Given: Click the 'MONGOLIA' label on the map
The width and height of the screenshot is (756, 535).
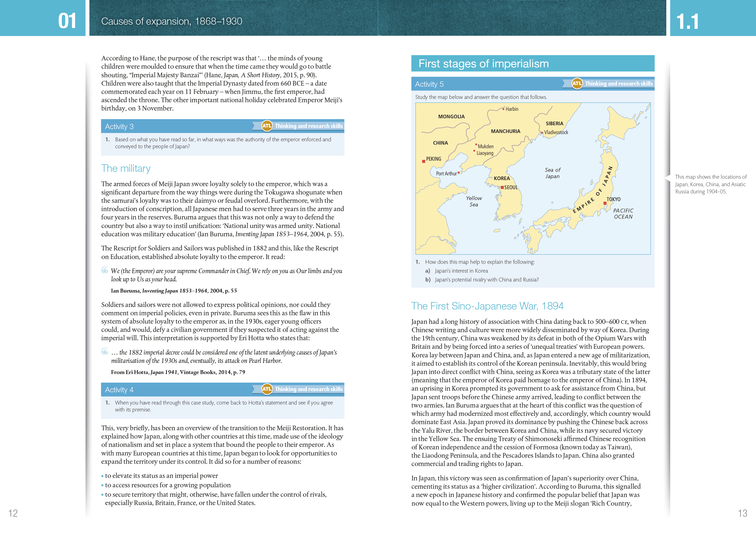Looking at the screenshot, I should tap(451, 117).
